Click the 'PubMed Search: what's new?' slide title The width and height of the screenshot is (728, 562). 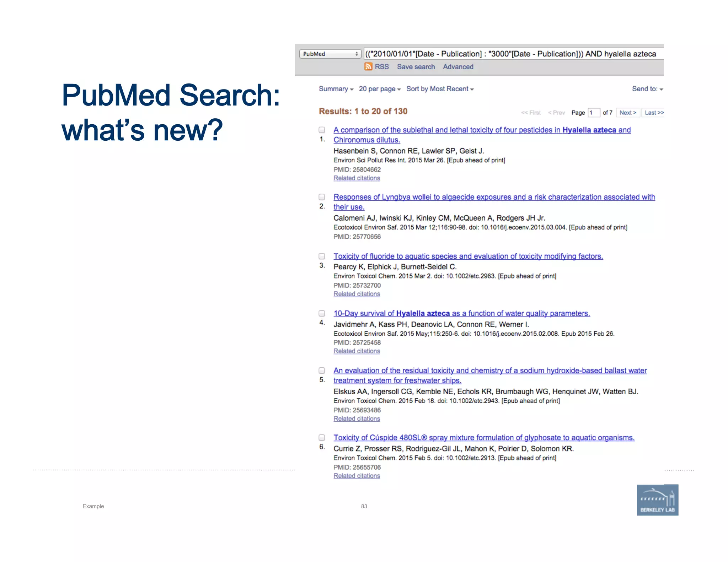[x=171, y=112]
